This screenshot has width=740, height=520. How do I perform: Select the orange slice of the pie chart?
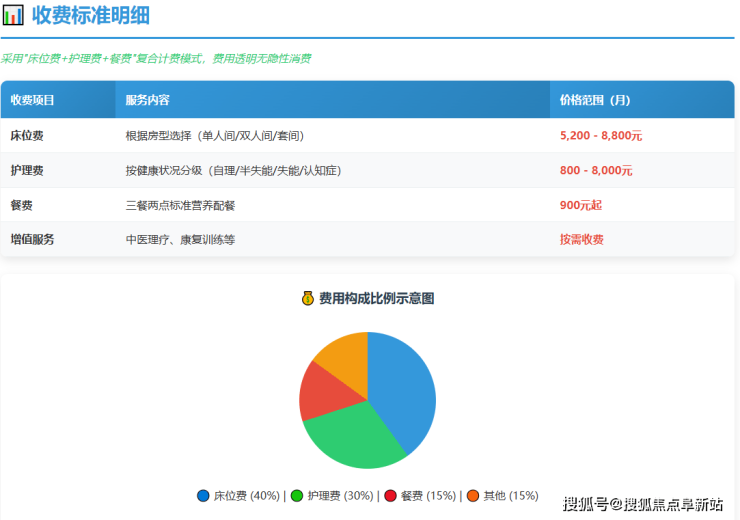(345, 352)
